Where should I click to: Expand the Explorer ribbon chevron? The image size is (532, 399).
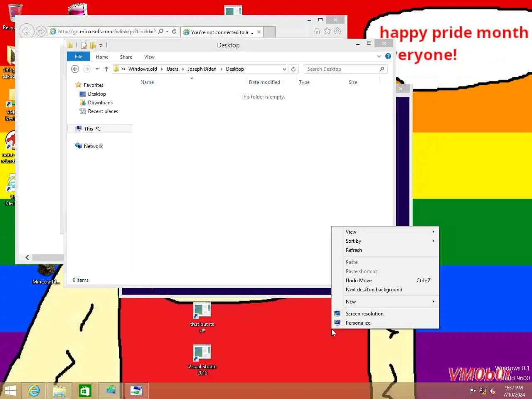coord(379,56)
